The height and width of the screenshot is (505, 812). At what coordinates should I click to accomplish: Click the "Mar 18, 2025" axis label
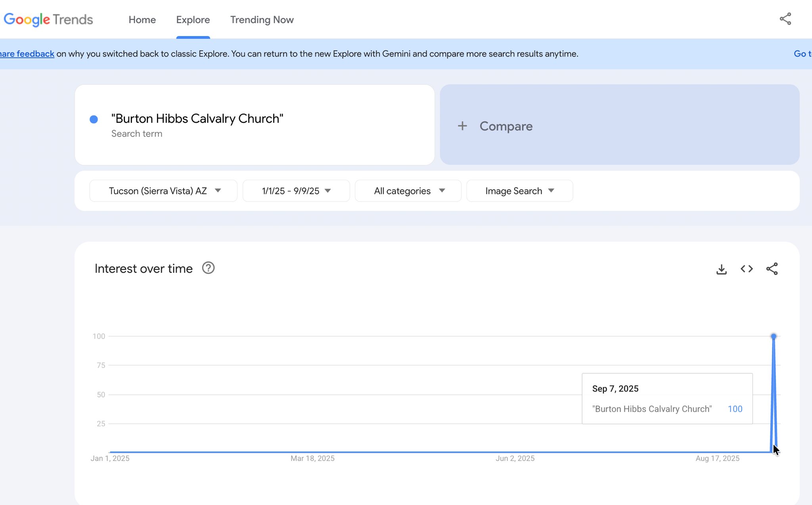(x=312, y=458)
